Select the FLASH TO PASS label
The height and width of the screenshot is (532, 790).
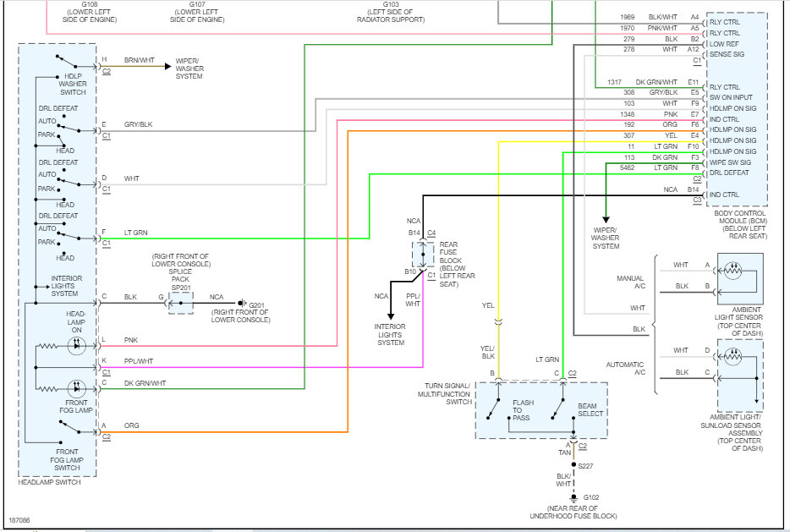pyautogui.click(x=523, y=410)
